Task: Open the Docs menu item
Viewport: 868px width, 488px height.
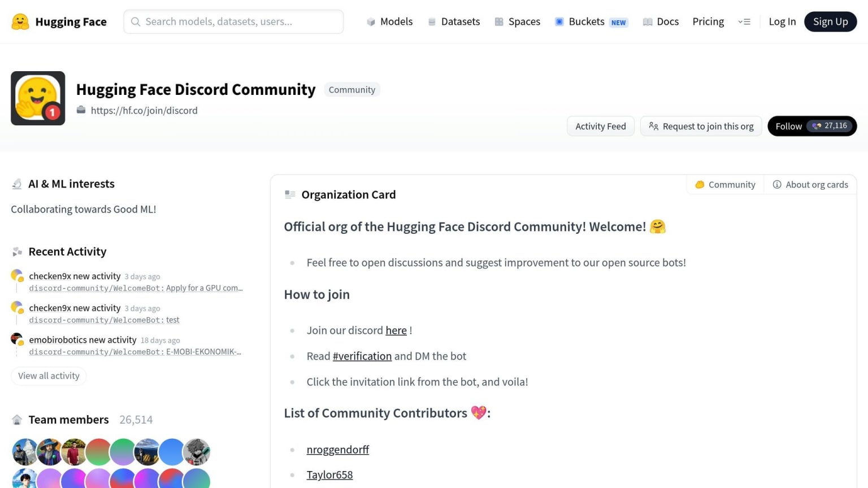Action: tap(661, 21)
